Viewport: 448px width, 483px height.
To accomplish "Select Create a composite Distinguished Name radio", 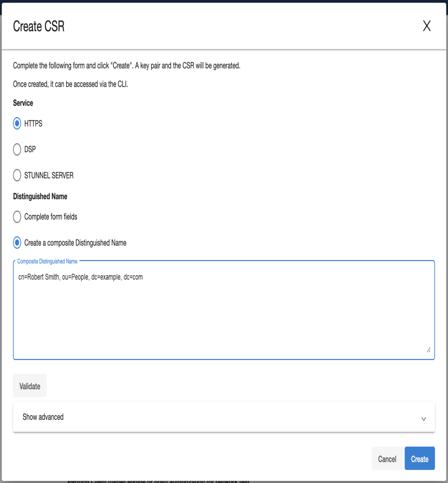I will click(x=17, y=243).
